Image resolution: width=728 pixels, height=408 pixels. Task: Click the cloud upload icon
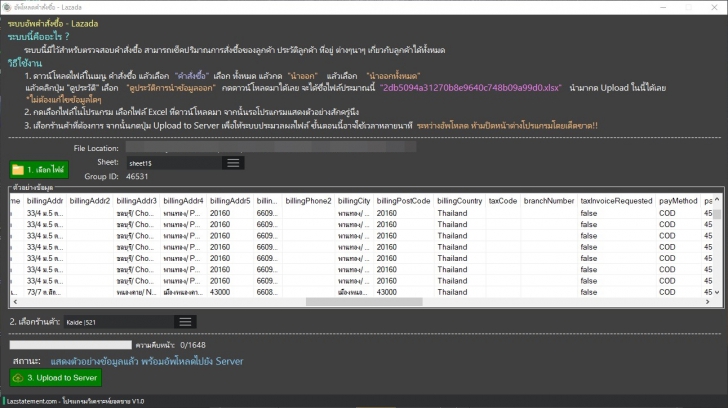pos(18,378)
